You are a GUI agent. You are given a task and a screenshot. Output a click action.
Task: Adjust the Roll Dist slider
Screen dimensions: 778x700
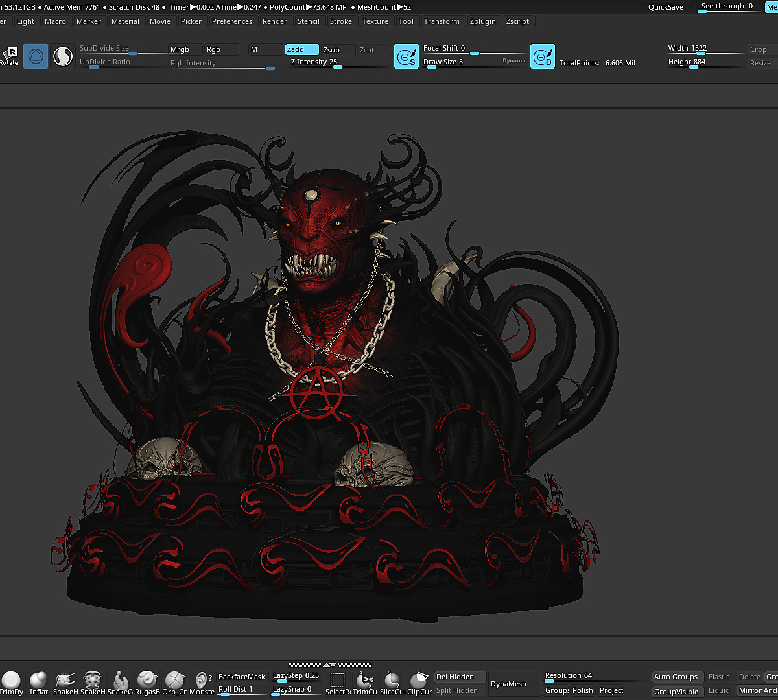point(242,690)
